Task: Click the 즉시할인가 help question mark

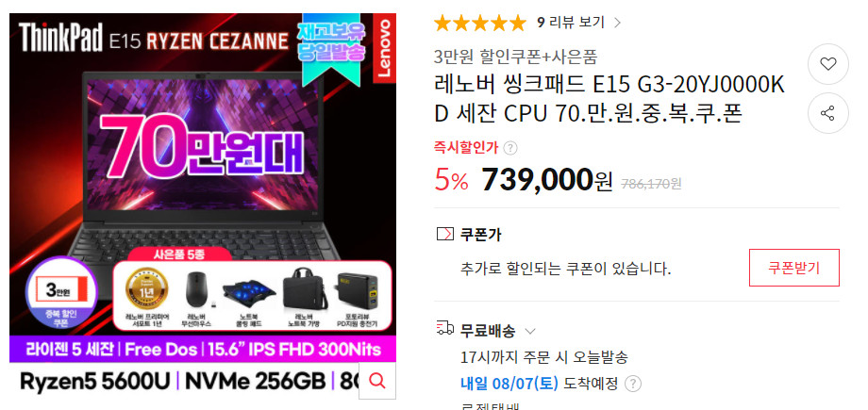Action: coord(511,148)
